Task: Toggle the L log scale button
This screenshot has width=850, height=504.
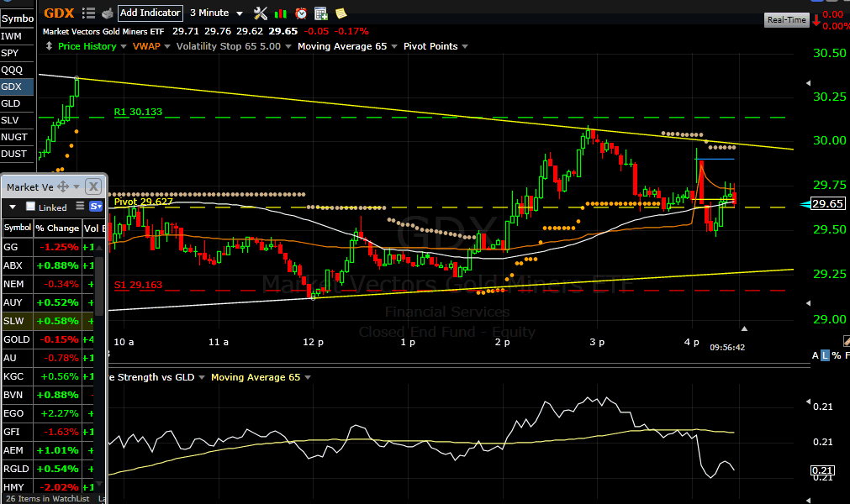Action: (x=825, y=355)
